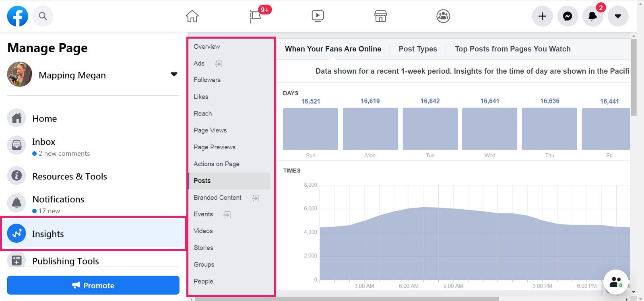Click the Tue bar in Days chart
This screenshot has width=644, height=301.
[430, 129]
